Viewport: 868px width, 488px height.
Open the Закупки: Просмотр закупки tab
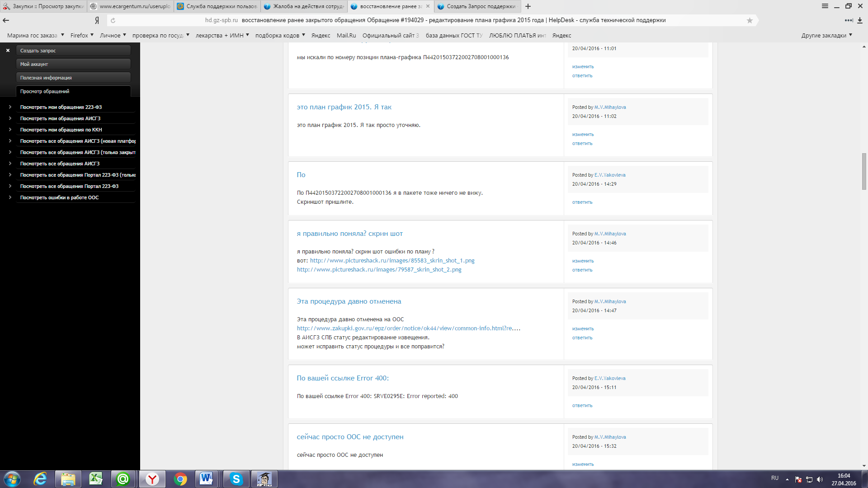point(43,6)
